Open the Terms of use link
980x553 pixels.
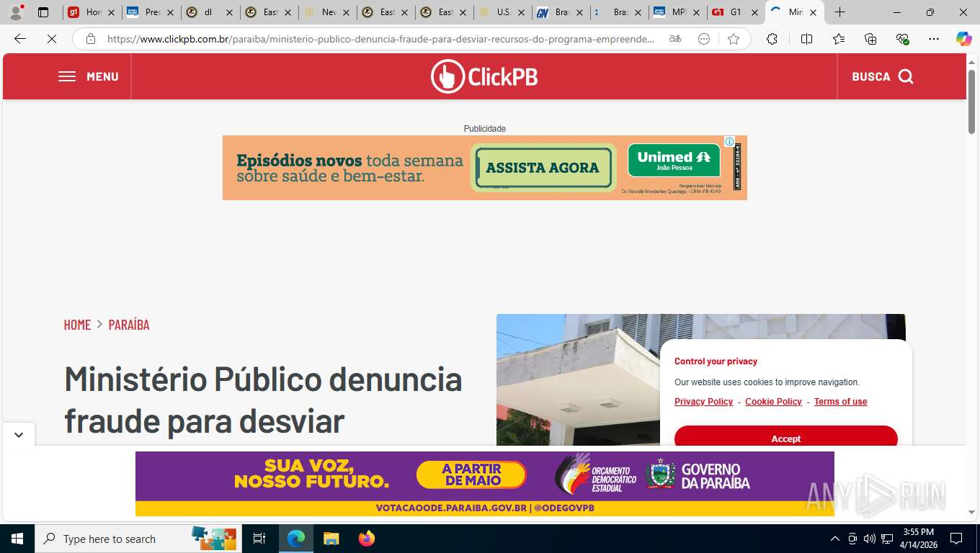tap(840, 402)
